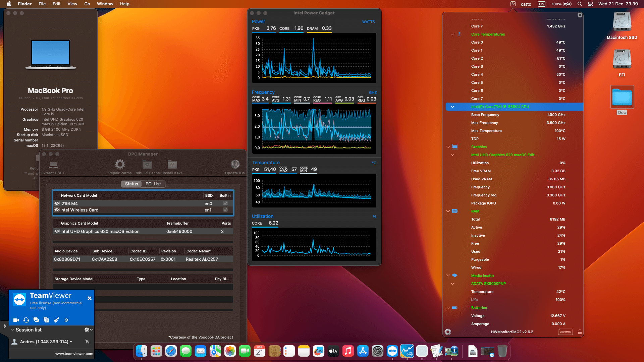This screenshot has height=362, width=644.
Task: Launch Safari from the Dock
Action: (171, 351)
